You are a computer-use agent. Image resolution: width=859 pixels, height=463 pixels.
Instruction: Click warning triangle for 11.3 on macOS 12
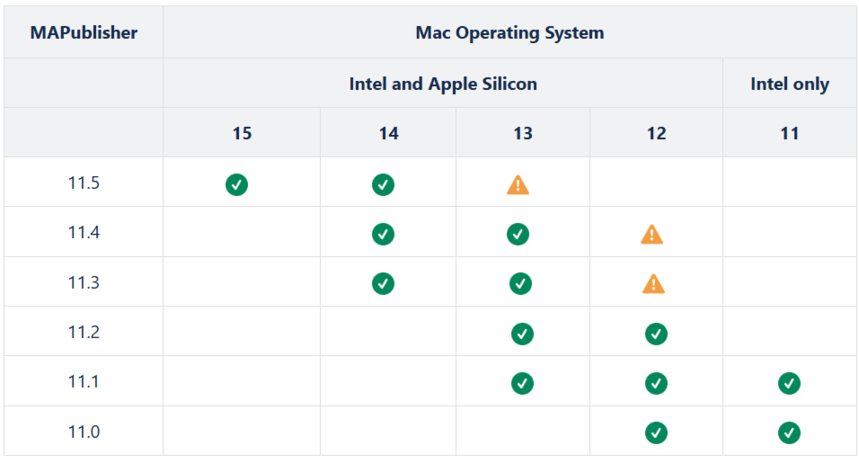654,284
